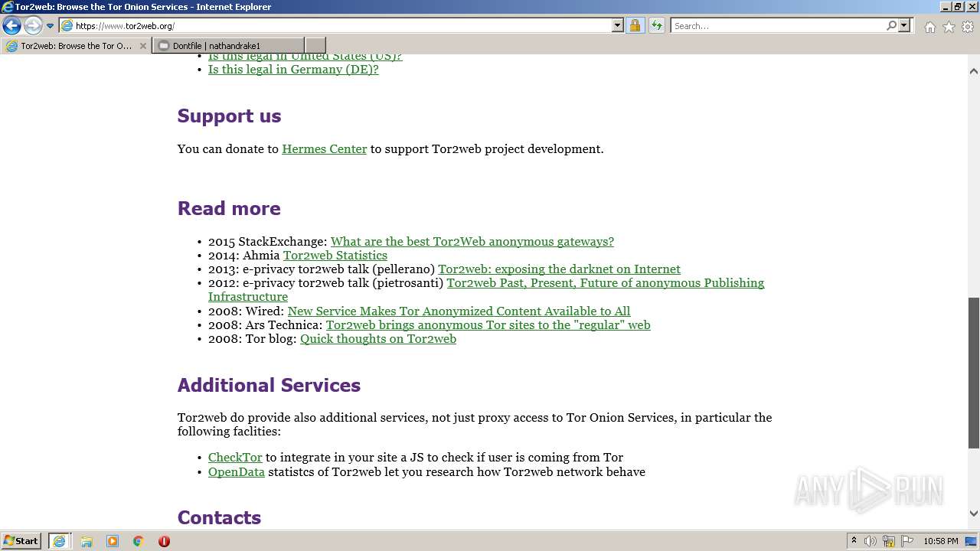Open File Explorer taskbar icon
This screenshot has width=980, height=551.
click(x=87, y=541)
